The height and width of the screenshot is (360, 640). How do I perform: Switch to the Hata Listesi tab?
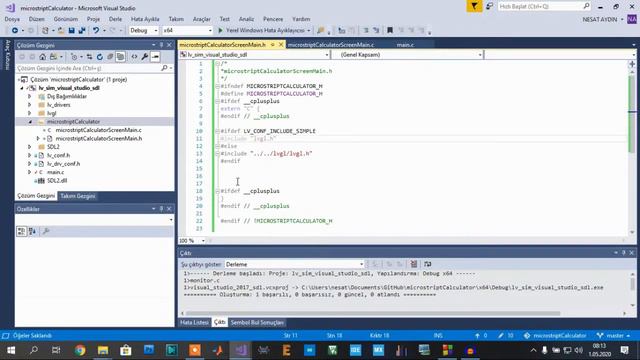(x=194, y=323)
